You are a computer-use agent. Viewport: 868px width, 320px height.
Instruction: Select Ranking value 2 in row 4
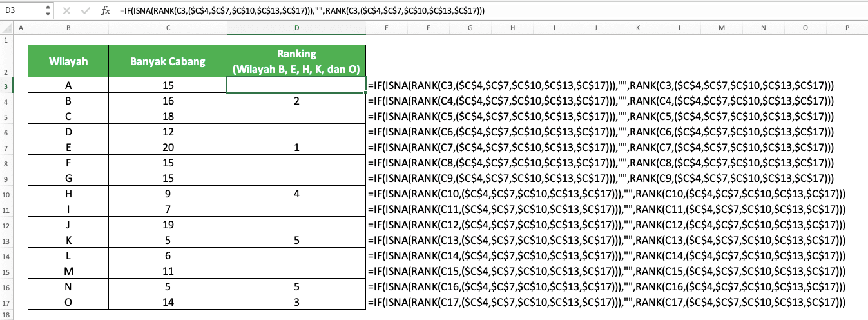pos(296,101)
